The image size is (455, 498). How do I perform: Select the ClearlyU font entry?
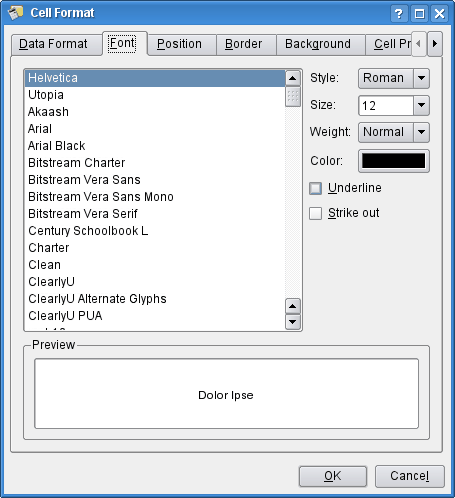point(155,282)
